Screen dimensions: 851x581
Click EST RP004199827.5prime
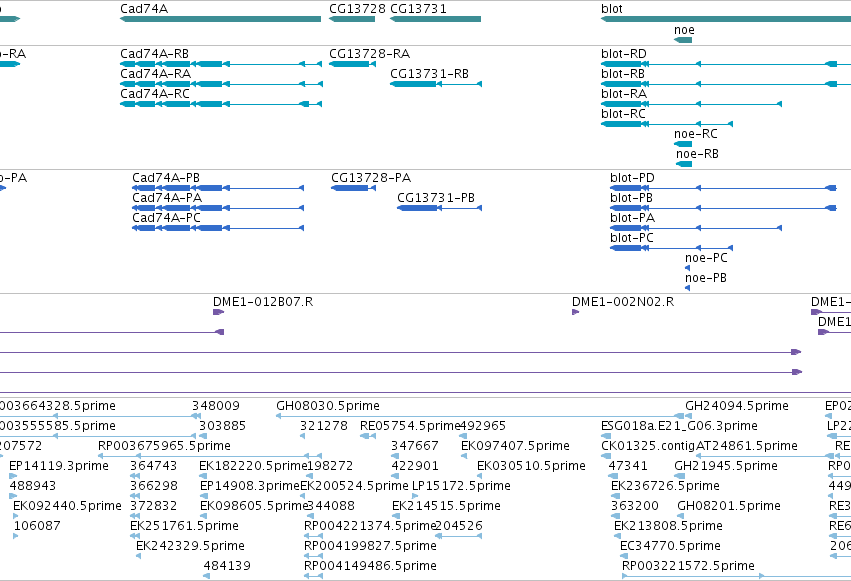tap(370, 546)
